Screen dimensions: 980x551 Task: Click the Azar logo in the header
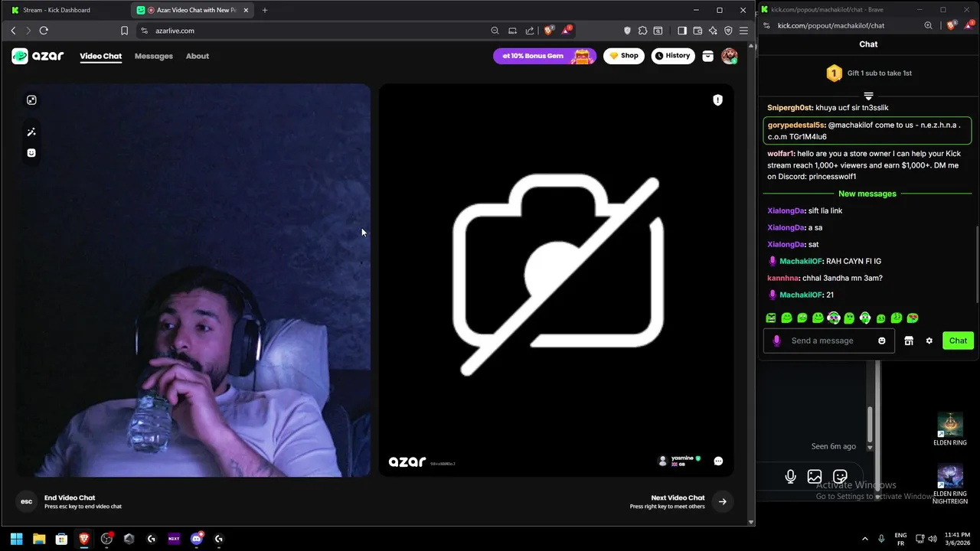click(38, 56)
